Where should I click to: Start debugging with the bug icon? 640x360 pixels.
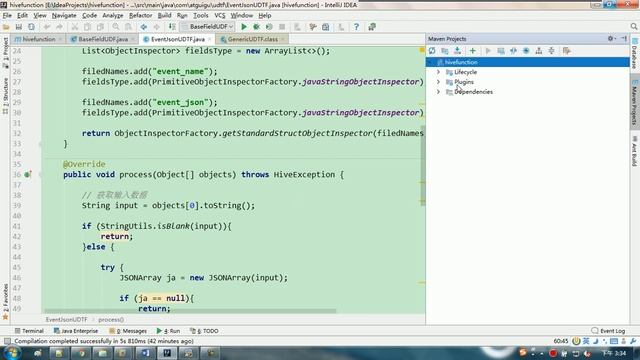(256, 27)
